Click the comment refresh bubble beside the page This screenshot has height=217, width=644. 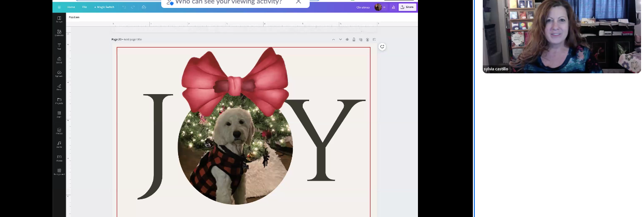coord(382,47)
